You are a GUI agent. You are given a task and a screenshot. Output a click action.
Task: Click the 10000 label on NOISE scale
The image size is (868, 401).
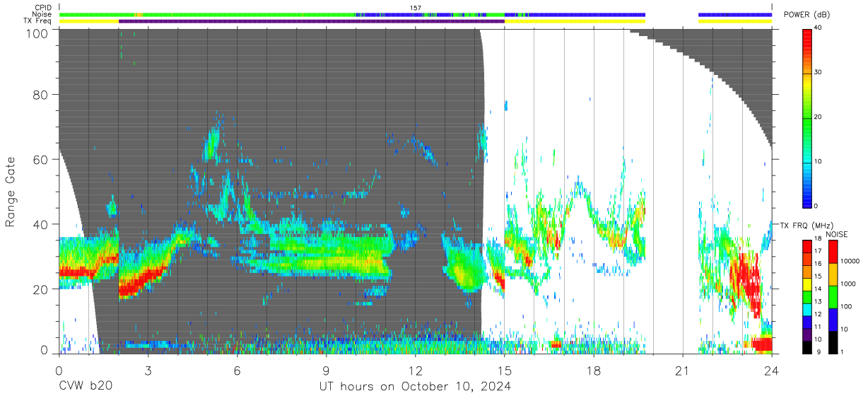(x=850, y=262)
